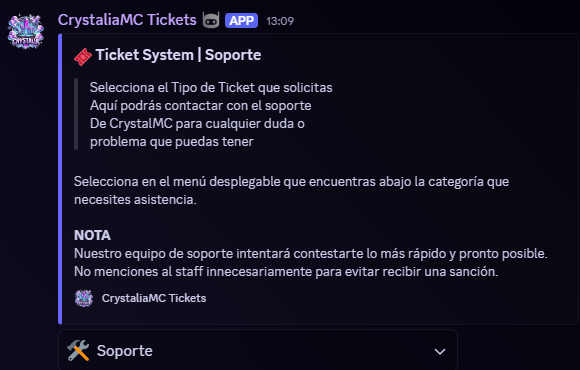Viewport: 580px width, 370px height.
Task: Click the hammer and wrench Soporte icon
Action: point(78,350)
